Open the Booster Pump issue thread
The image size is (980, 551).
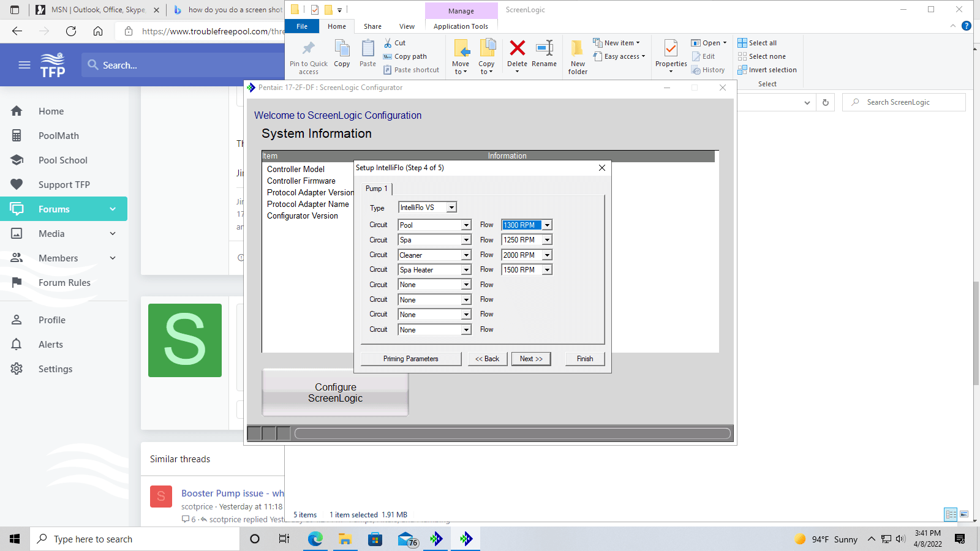click(233, 493)
